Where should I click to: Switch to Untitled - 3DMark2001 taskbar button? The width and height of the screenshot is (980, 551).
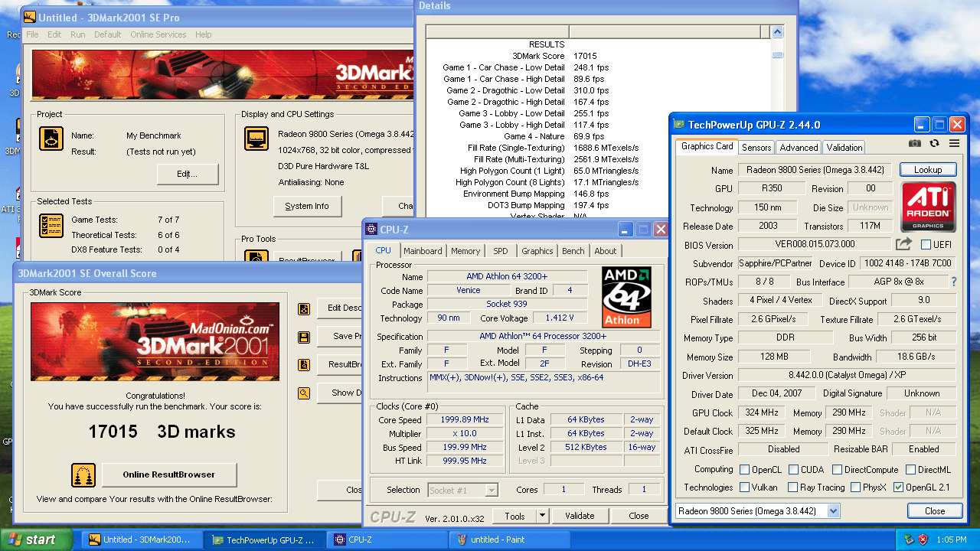pyautogui.click(x=142, y=540)
